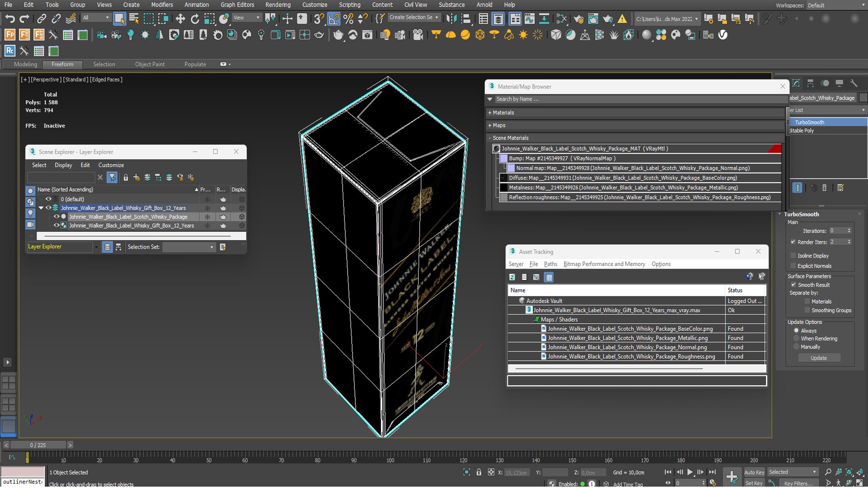
Task: Click delete modifier trash icon in modifier panel
Action: tap(824, 188)
